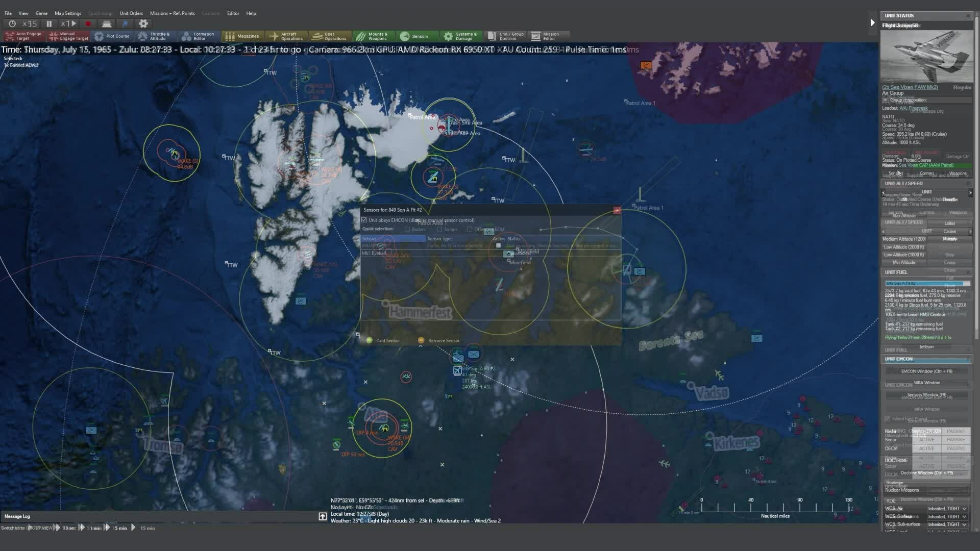Viewport: 980px width, 551px height.
Task: Open Throttle & Altitude
Action: tap(156, 36)
